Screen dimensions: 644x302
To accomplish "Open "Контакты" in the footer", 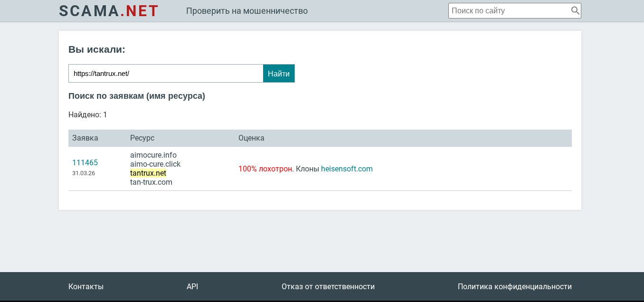I will coord(86,287).
